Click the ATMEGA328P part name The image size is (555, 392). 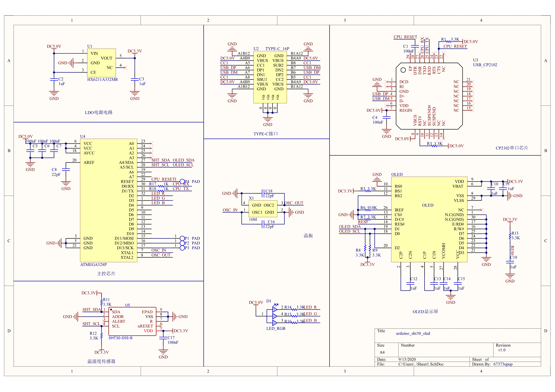[x=93, y=265]
